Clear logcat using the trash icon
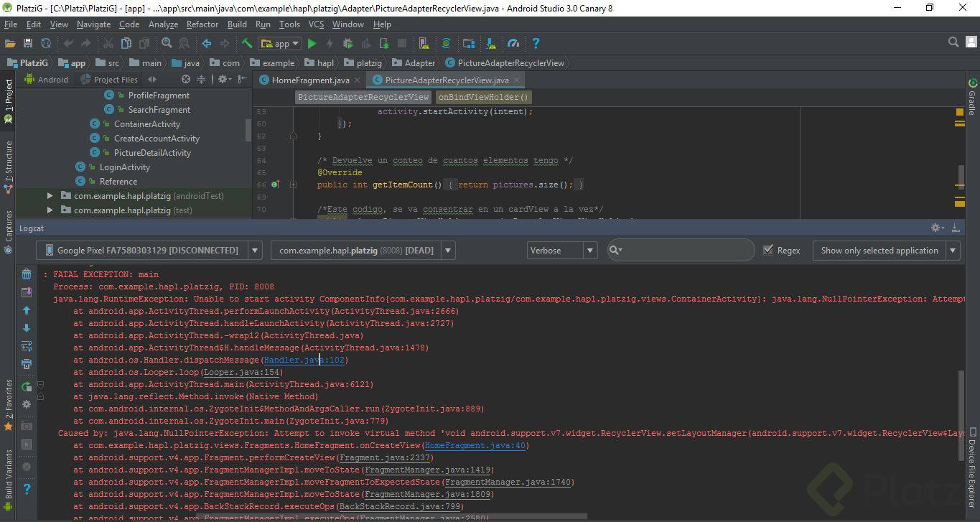 tap(27, 274)
